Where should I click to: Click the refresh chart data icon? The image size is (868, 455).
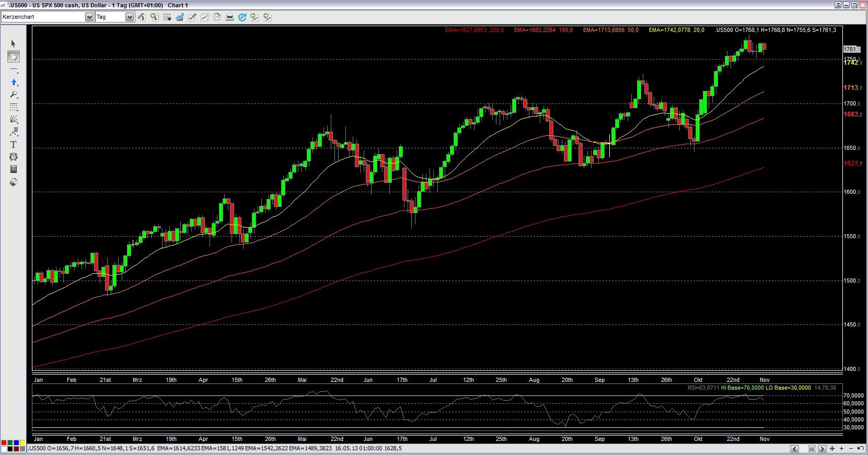[242, 17]
